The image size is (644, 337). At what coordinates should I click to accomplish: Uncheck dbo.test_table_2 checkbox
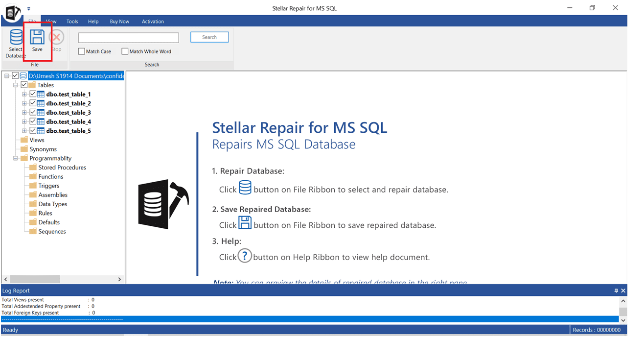click(33, 103)
